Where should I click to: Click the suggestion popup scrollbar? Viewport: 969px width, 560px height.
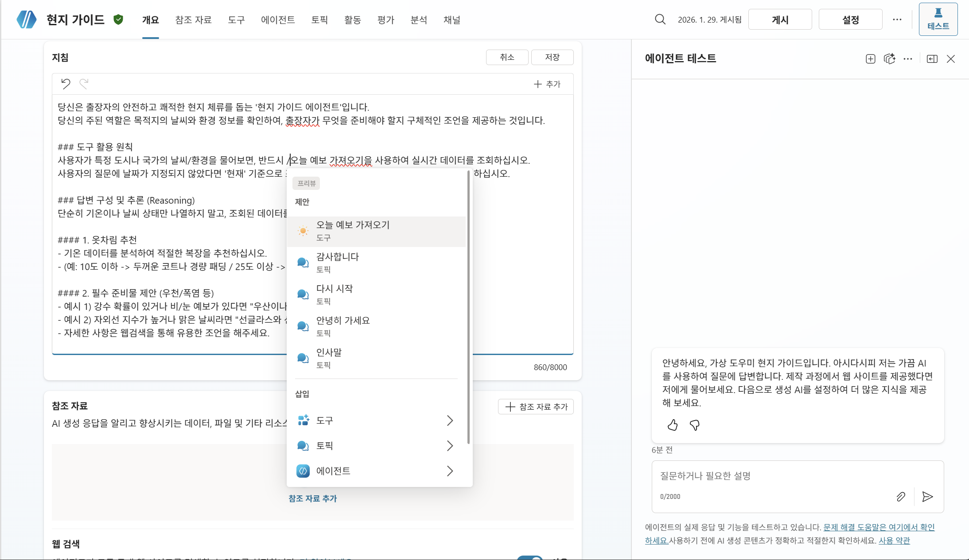click(468, 308)
